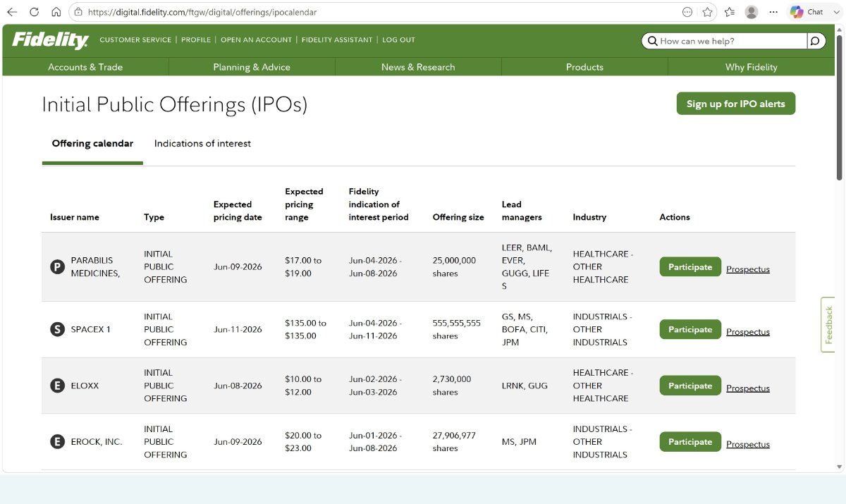Click the Issuer name column header
Image resolution: width=846 pixels, height=504 pixels.
tap(75, 217)
